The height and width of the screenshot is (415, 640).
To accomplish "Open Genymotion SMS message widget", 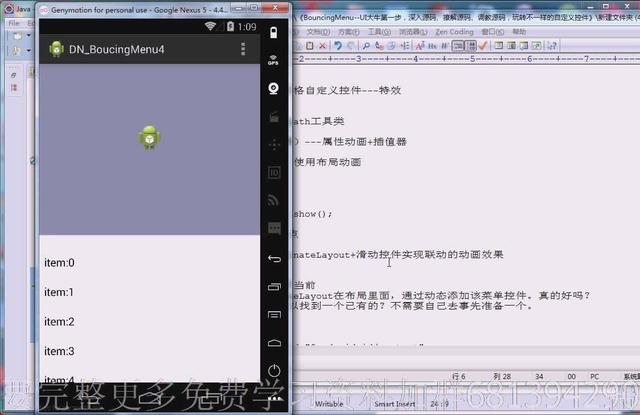I will pyautogui.click(x=274, y=228).
